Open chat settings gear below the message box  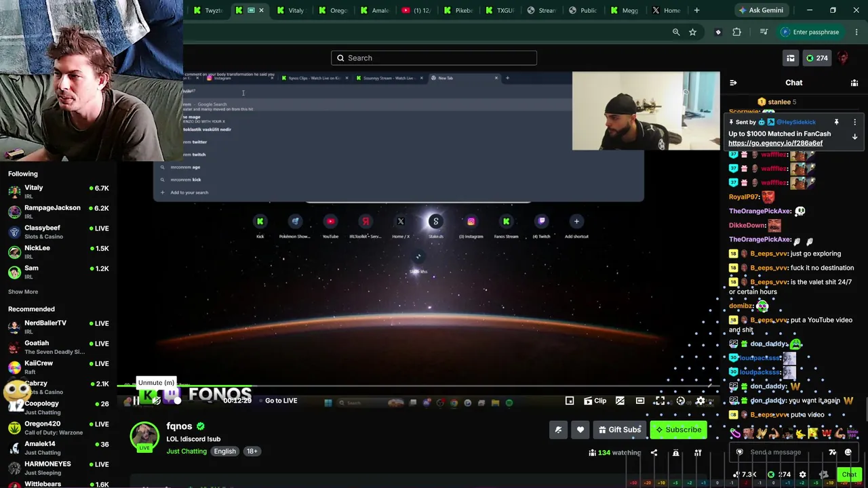(803, 474)
